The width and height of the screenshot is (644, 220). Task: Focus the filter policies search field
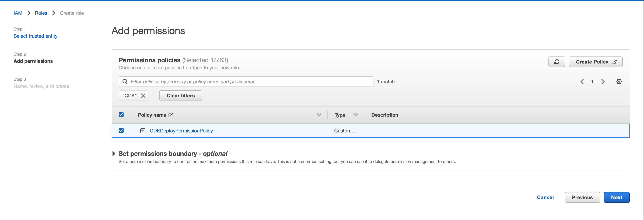250,82
